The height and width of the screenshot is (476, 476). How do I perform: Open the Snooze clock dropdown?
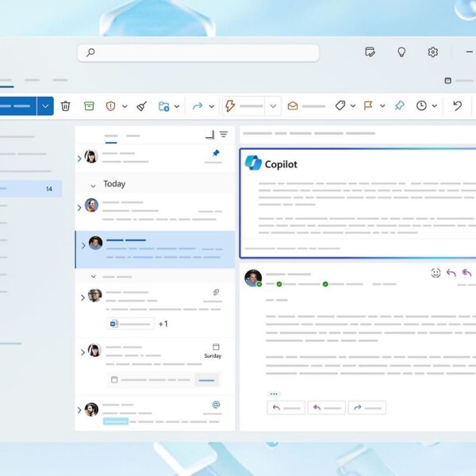(x=435, y=106)
